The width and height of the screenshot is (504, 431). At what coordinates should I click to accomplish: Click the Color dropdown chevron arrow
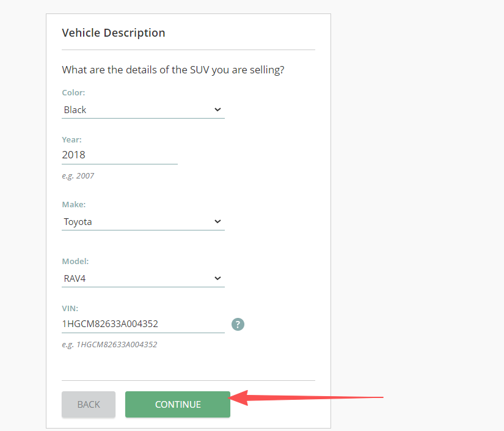click(217, 109)
